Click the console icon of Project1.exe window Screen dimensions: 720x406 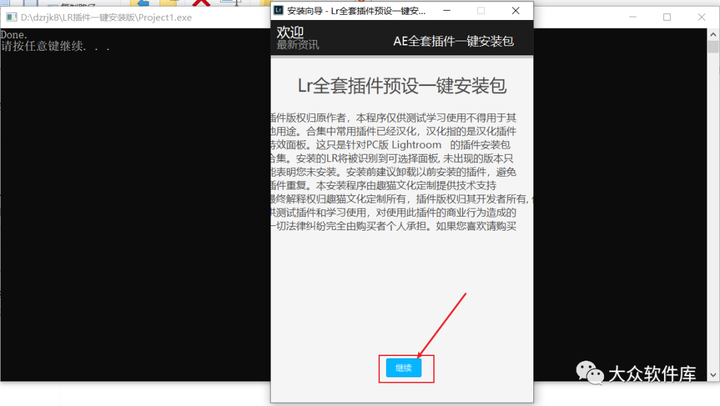tap(11, 17)
